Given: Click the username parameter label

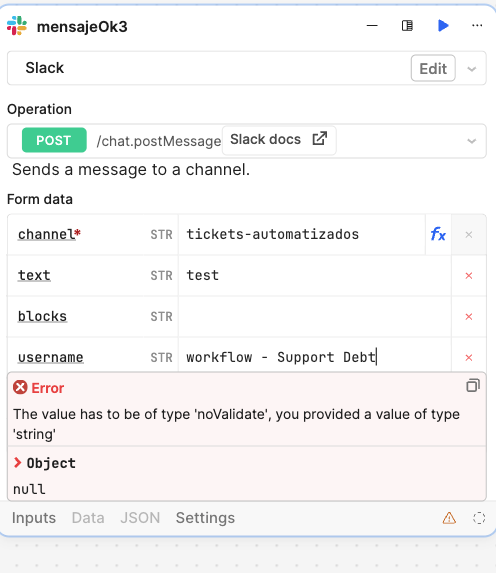Looking at the screenshot, I should (51, 357).
